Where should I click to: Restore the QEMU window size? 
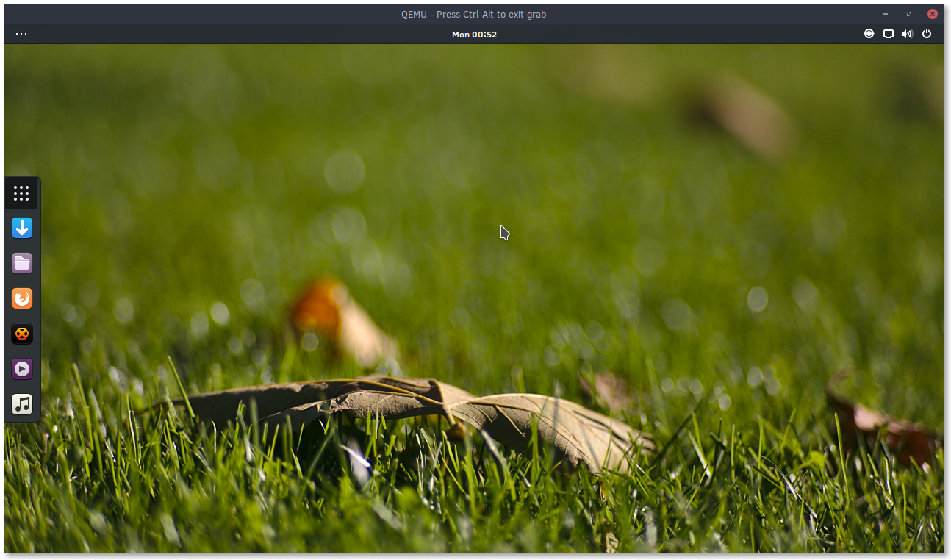[x=909, y=14]
